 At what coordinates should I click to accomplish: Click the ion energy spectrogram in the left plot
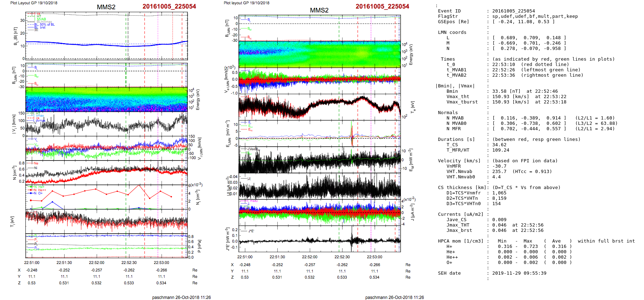coord(106,100)
